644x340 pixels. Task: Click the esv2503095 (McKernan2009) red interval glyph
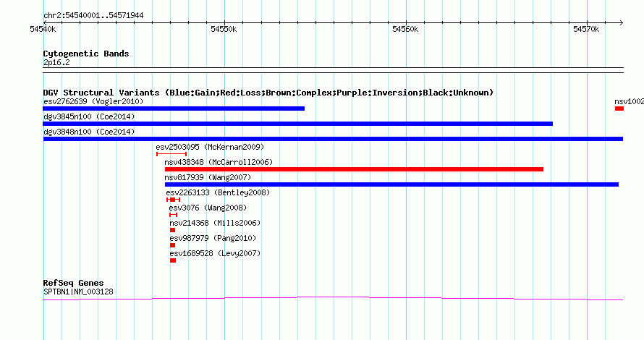171,154
